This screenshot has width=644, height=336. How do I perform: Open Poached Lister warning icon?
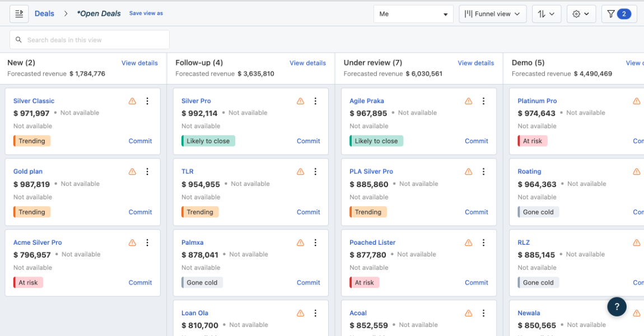pyautogui.click(x=468, y=242)
